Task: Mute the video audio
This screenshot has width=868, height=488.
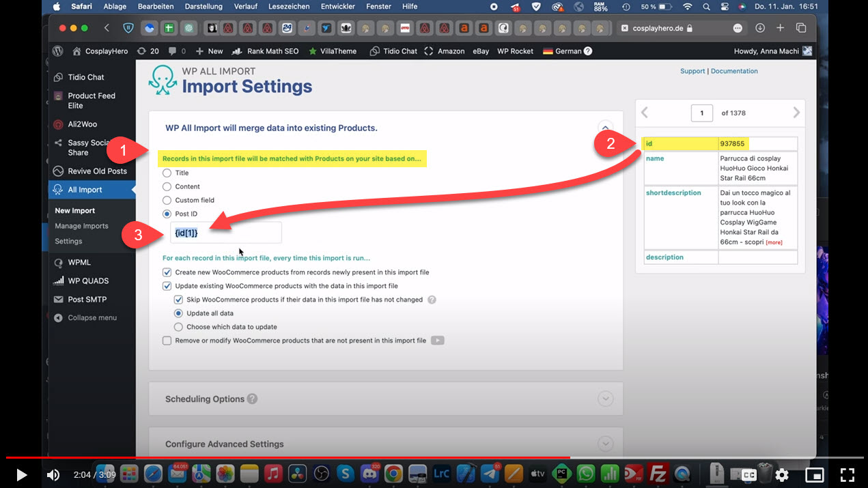Action: 53,475
